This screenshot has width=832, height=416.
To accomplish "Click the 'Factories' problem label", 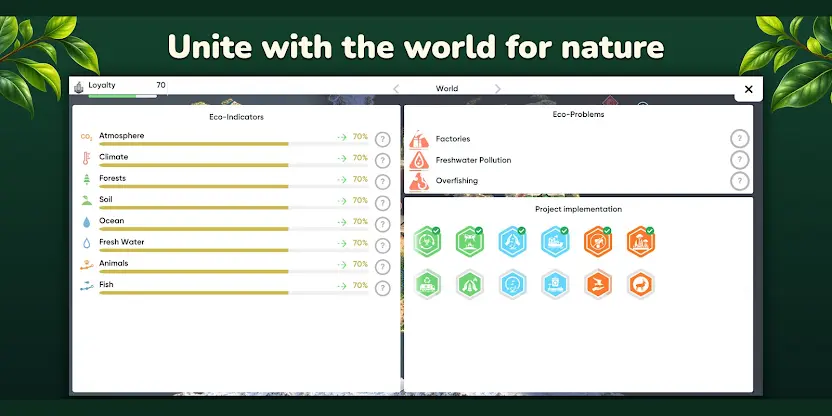I will [x=453, y=138].
